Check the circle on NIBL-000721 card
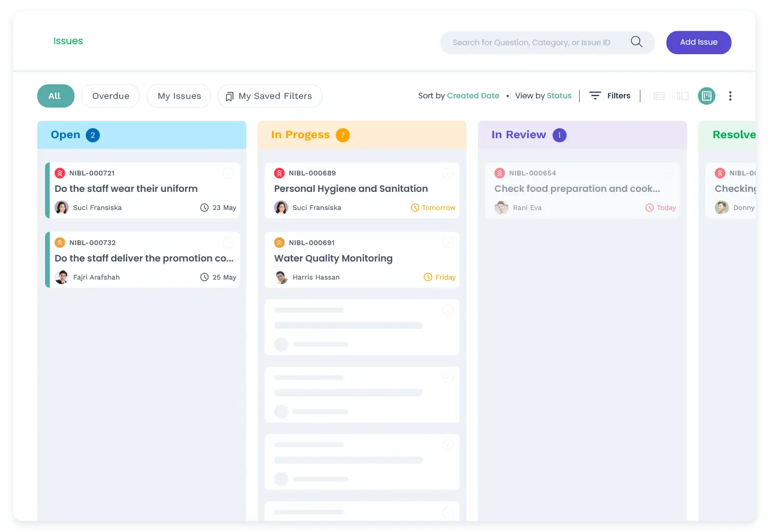 pyautogui.click(x=228, y=173)
